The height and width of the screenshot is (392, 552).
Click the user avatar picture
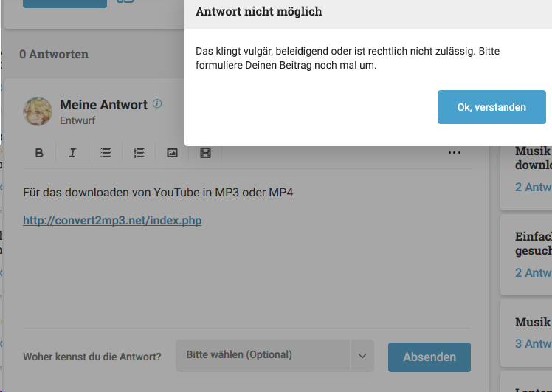38,111
